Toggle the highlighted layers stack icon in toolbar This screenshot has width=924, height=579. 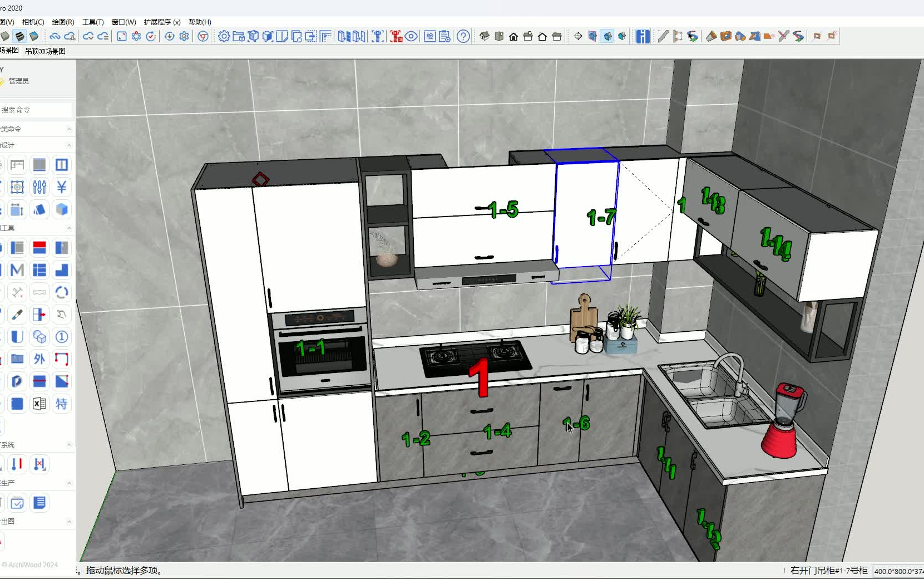[x=19, y=36]
